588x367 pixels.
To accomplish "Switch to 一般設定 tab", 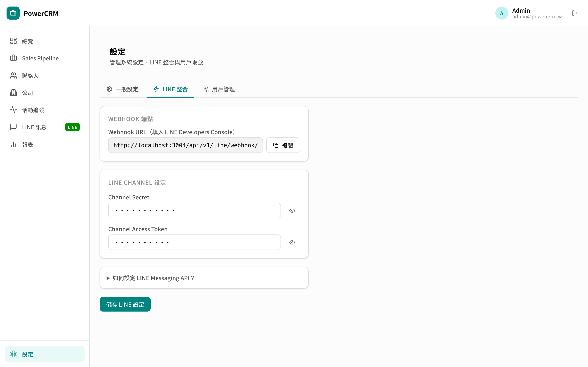I will click(x=122, y=89).
